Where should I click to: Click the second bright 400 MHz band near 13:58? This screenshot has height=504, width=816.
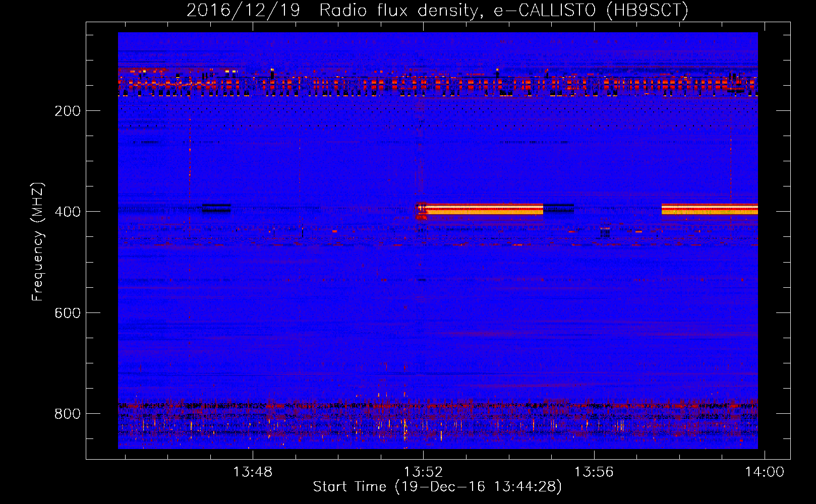pyautogui.click(x=710, y=209)
